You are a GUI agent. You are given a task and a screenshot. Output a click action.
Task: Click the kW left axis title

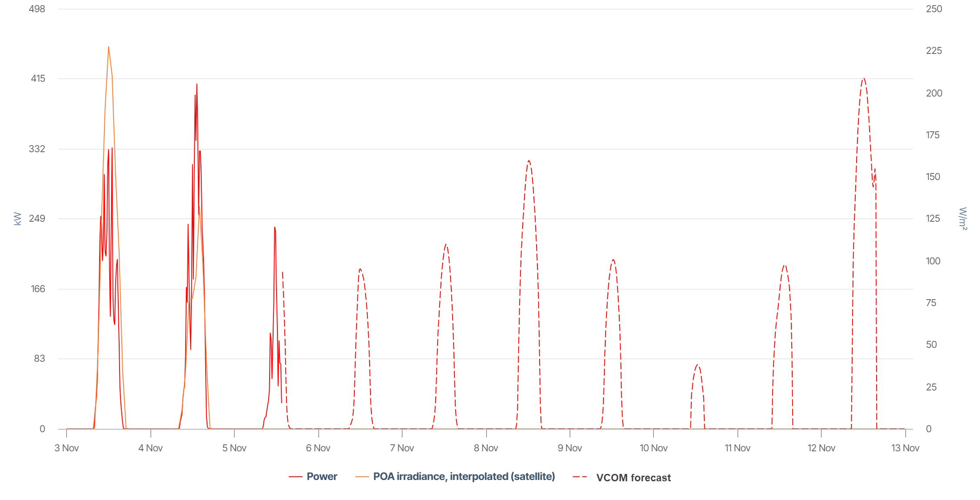pyautogui.click(x=17, y=218)
